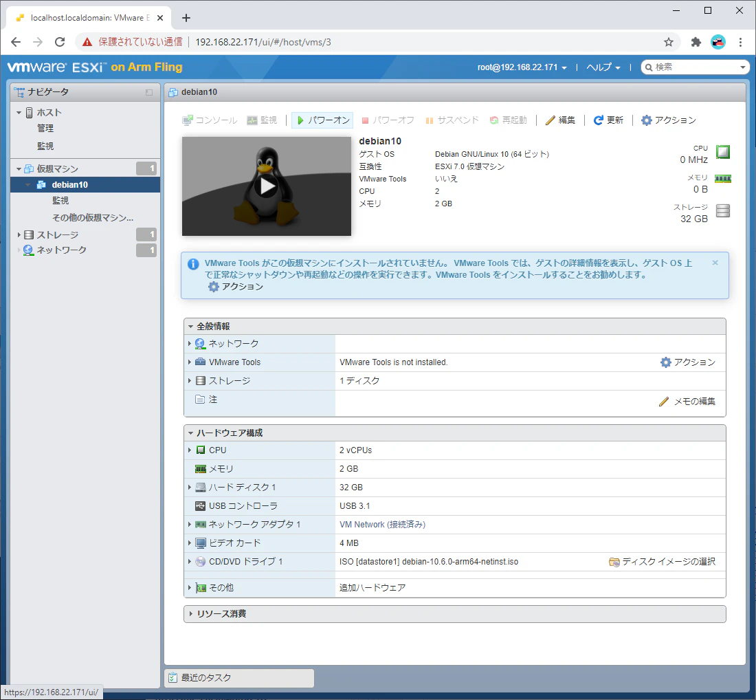This screenshot has height=700, width=756.
Task: Click the 再起動 toolbar button
Action: 508,120
